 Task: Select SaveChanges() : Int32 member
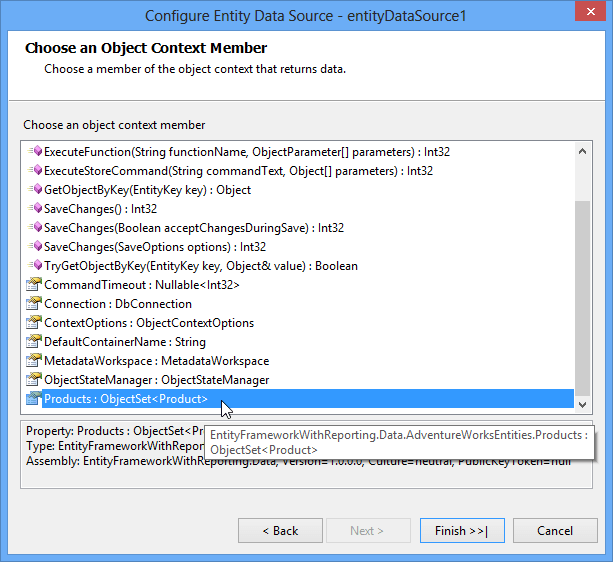click(100, 209)
